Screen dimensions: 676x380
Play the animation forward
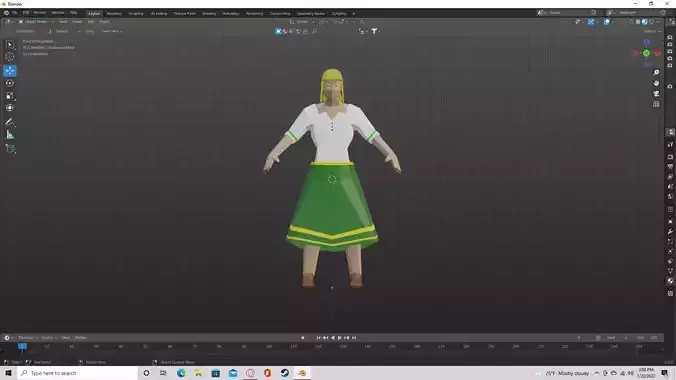tap(340, 338)
